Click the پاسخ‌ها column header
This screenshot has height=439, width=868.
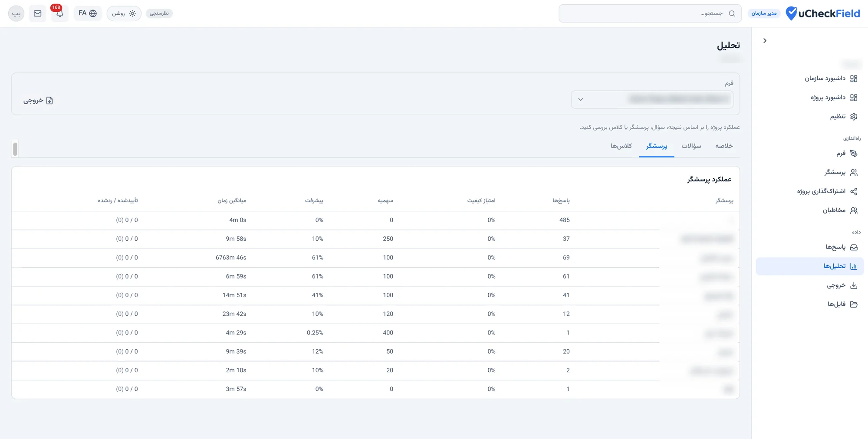(x=561, y=200)
